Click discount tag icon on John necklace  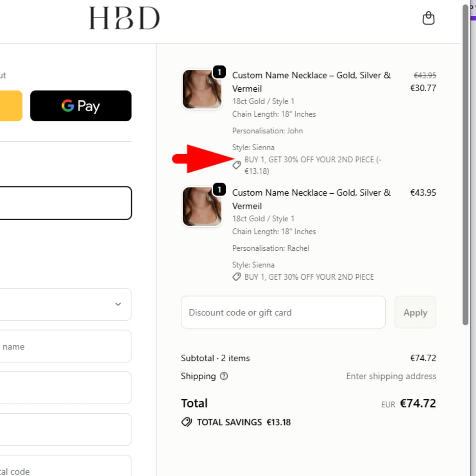tap(237, 165)
